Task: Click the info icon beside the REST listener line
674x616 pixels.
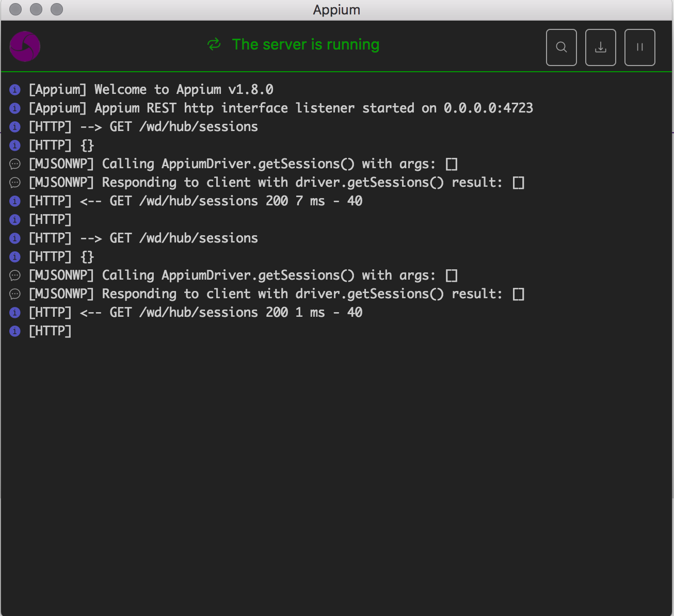Action: [14, 108]
